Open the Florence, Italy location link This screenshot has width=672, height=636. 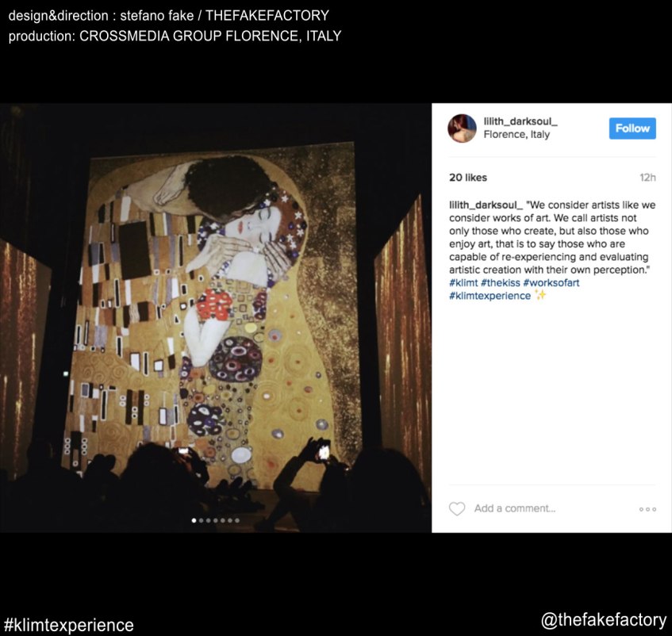pyautogui.click(x=516, y=135)
